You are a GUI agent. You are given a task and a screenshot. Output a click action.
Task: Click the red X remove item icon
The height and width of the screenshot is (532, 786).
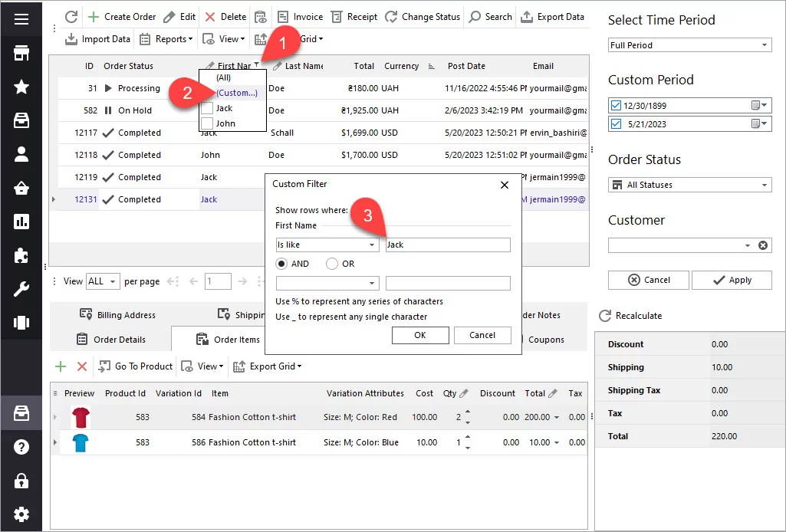click(82, 366)
